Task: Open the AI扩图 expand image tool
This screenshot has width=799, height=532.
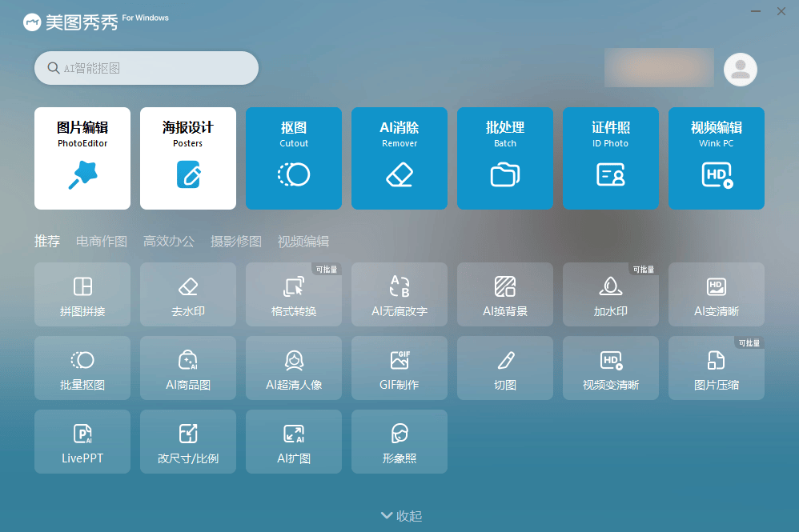Action: (294, 442)
